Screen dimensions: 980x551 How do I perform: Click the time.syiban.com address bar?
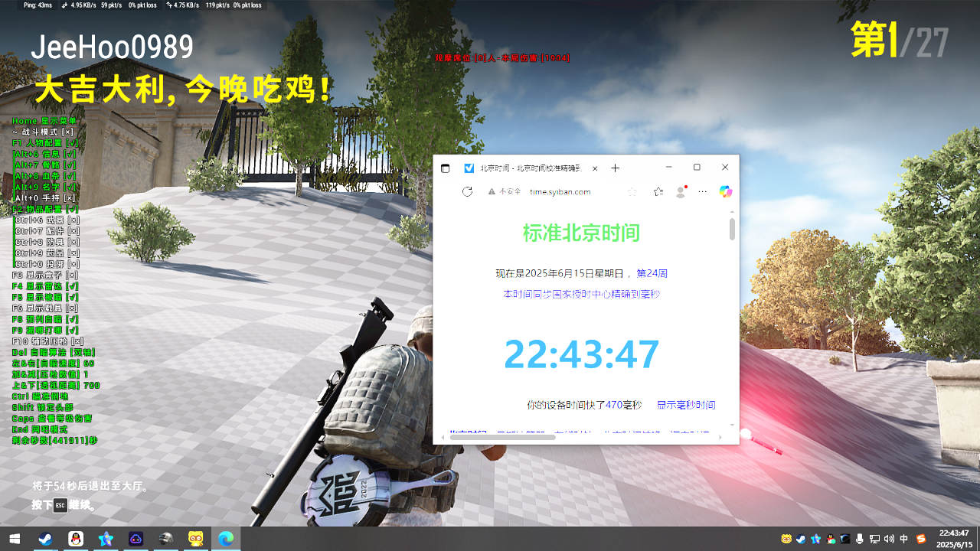560,191
